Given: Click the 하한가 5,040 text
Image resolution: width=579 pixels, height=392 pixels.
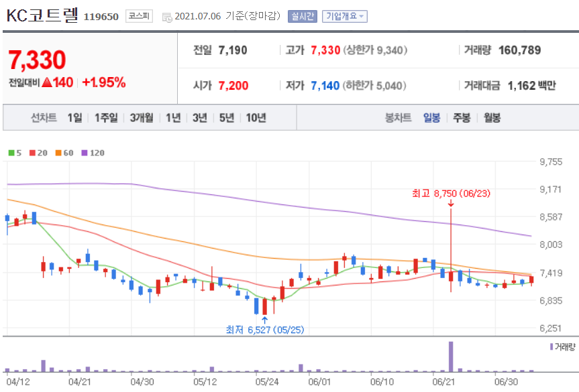Looking at the screenshot, I should pyautogui.click(x=374, y=86).
